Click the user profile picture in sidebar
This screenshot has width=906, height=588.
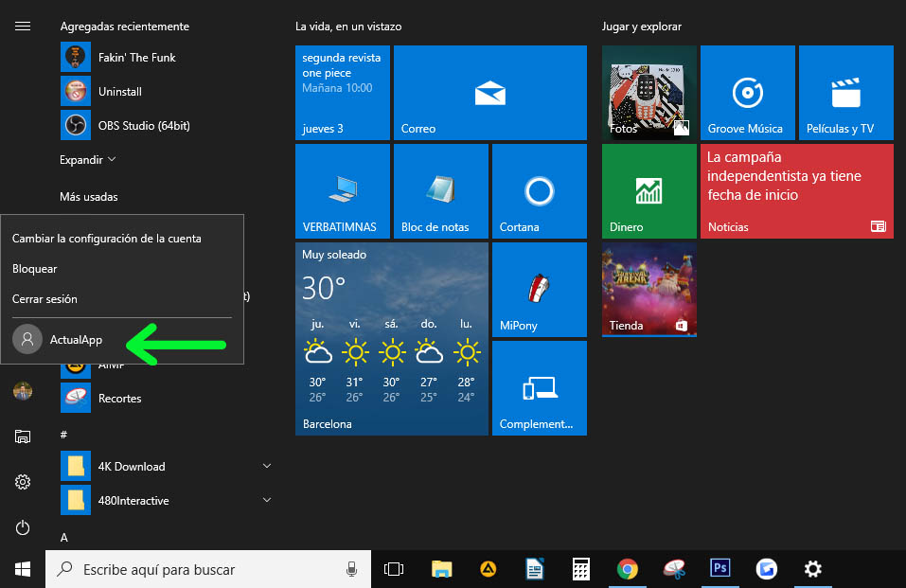point(23,391)
